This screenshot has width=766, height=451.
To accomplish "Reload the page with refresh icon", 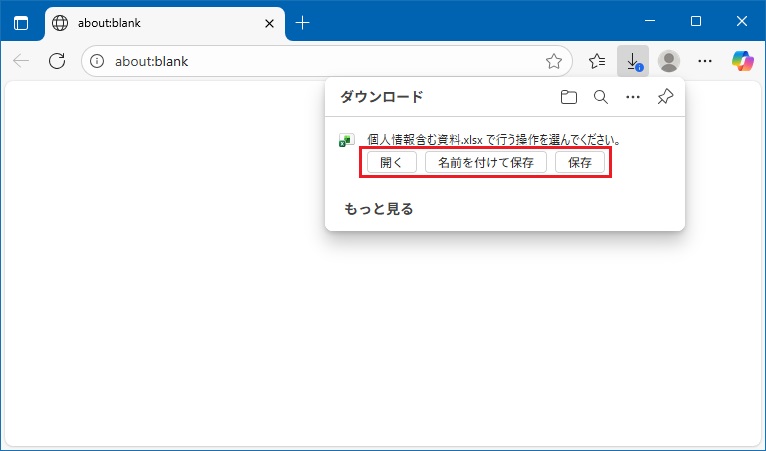I will click(x=57, y=61).
